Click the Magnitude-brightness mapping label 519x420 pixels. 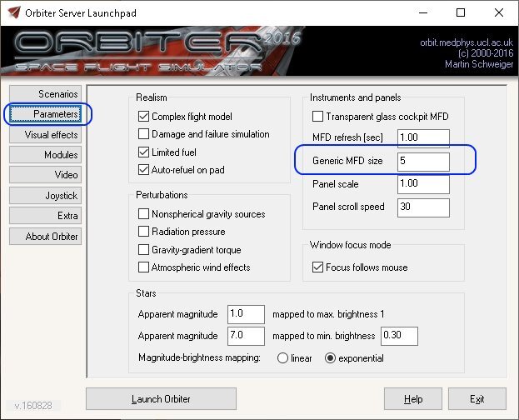tap(199, 357)
